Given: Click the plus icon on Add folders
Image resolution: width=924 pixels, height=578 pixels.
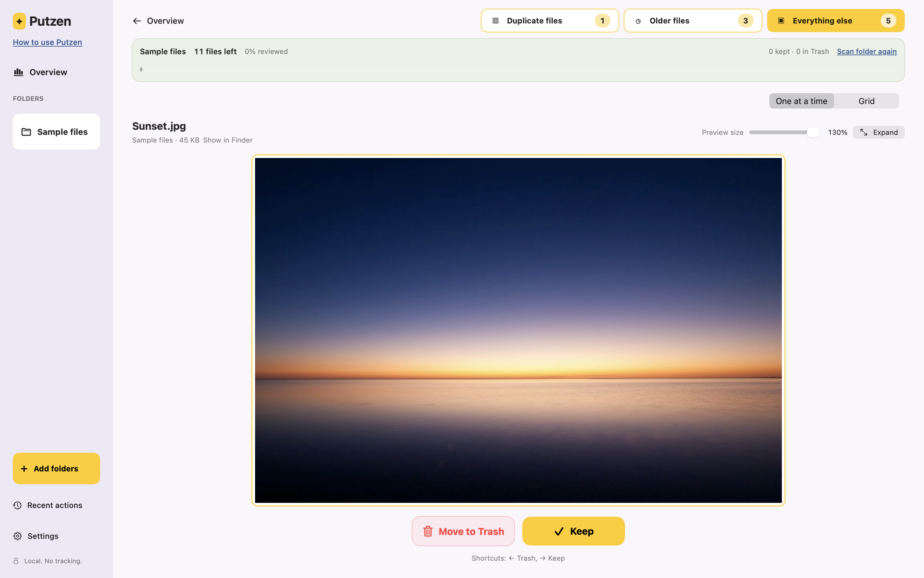Looking at the screenshot, I should 24,469.
